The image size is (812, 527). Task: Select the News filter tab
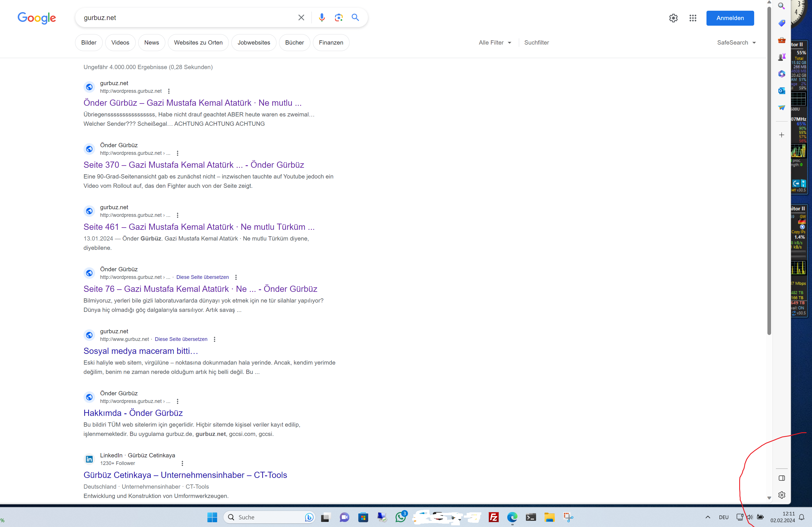point(152,43)
